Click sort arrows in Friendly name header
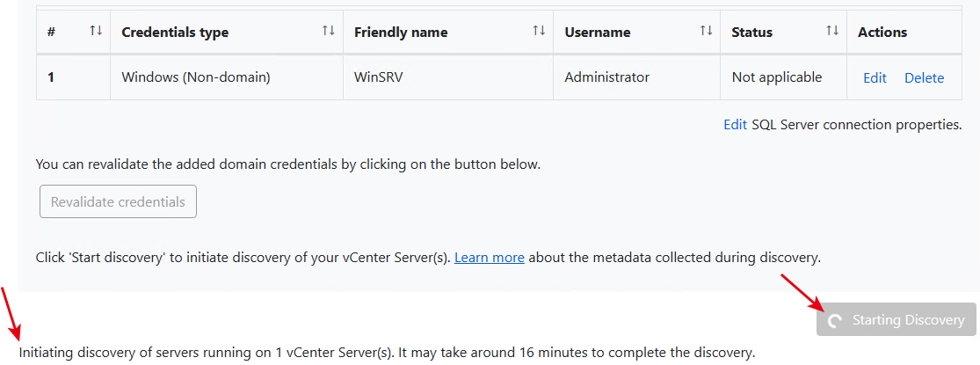The width and height of the screenshot is (980, 365). [x=539, y=32]
